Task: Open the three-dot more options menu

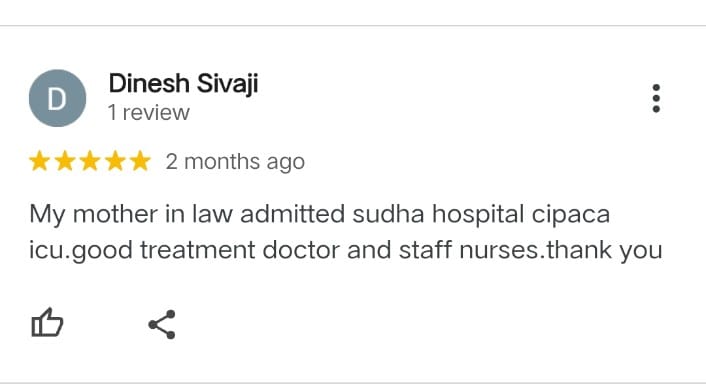Action: (x=656, y=98)
